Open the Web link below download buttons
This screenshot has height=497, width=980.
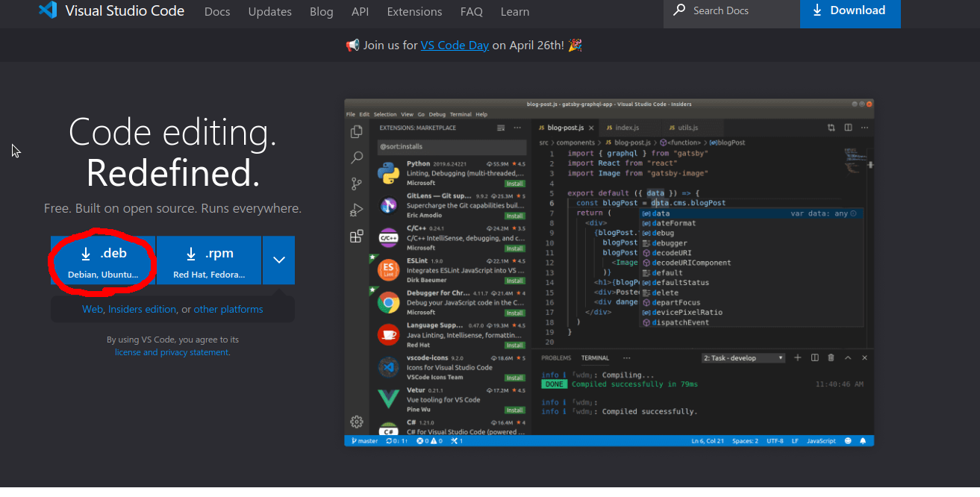click(x=93, y=309)
